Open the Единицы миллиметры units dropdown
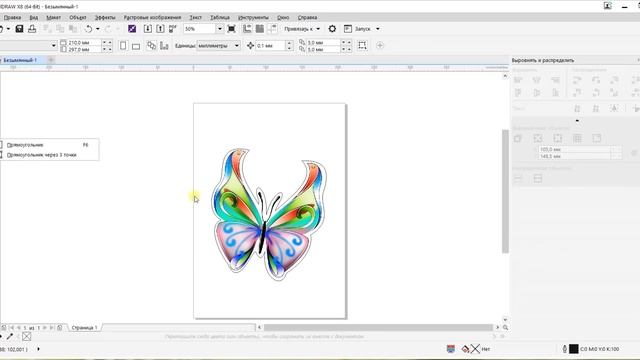The image size is (640, 360). click(x=218, y=46)
